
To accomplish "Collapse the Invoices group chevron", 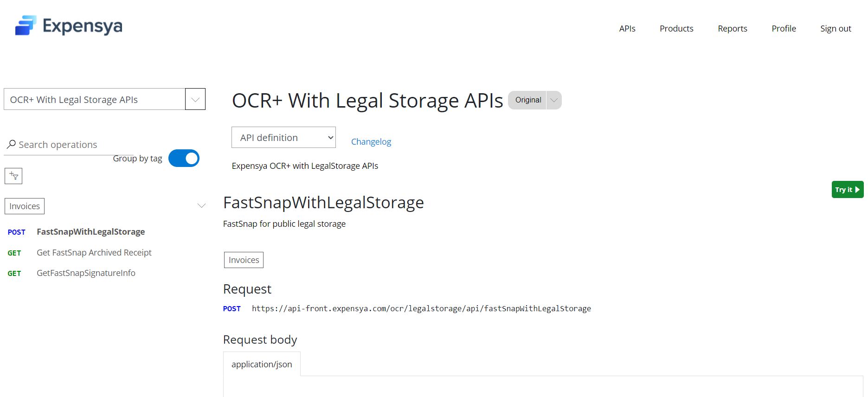I will coord(201,206).
